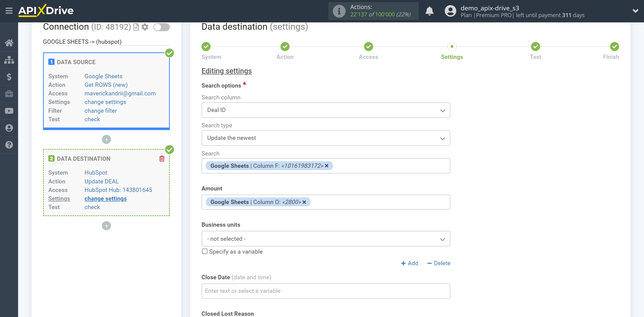Remove Column F tag from Search
The height and width of the screenshot is (317, 644).
pos(327,166)
